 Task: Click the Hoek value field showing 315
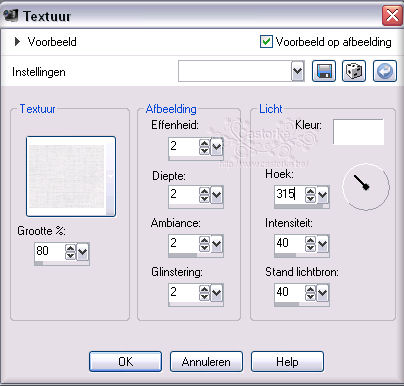(290, 195)
